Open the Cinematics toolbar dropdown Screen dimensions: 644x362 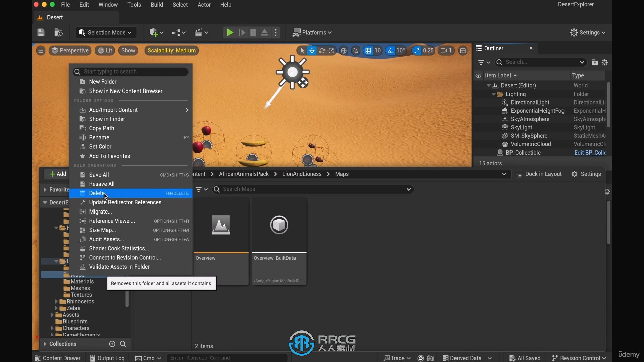(201, 33)
